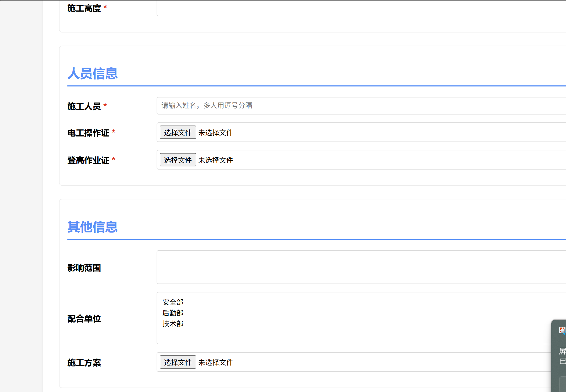The height and width of the screenshot is (392, 566).
Task: Select 安全部 in 配合单位 list
Action: pyautogui.click(x=173, y=302)
